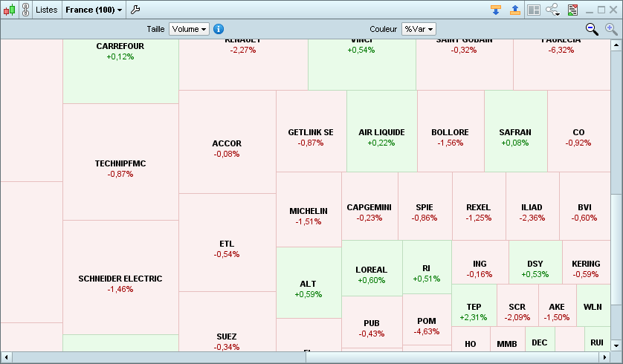Expand the Taille Volume dropdown
623x364 pixels.
pos(189,29)
